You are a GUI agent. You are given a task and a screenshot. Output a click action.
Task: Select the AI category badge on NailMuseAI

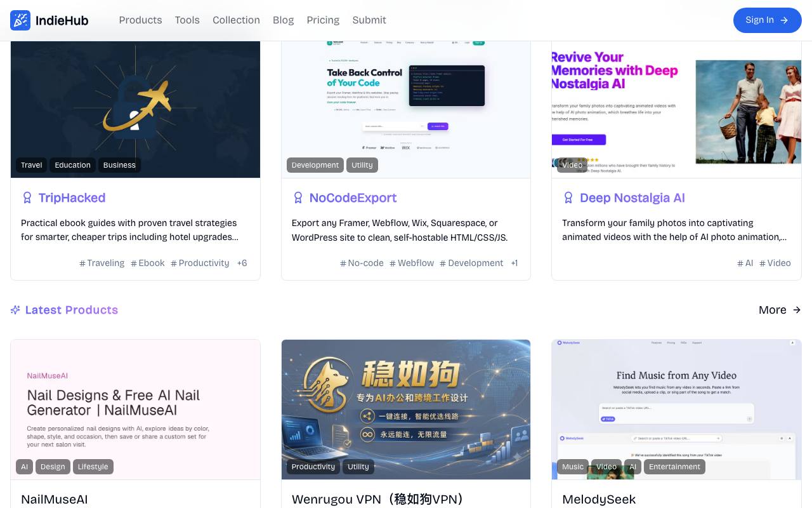(x=24, y=467)
